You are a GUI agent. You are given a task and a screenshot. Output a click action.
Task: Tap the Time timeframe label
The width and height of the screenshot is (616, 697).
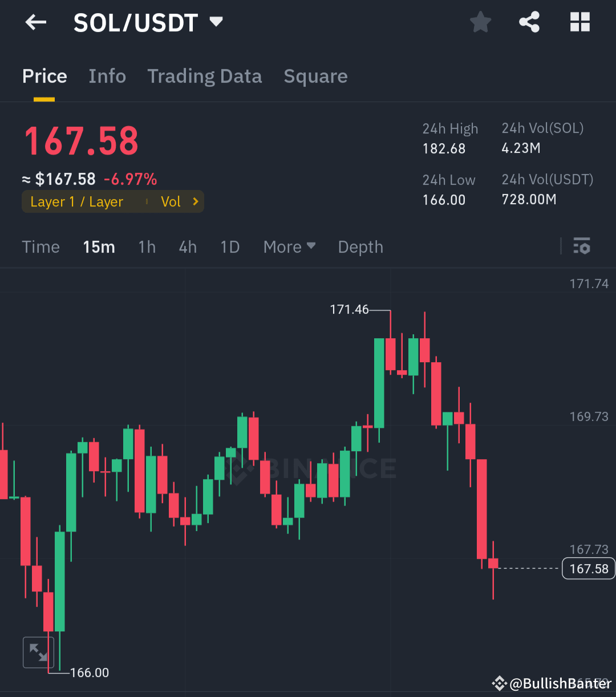[x=40, y=246]
